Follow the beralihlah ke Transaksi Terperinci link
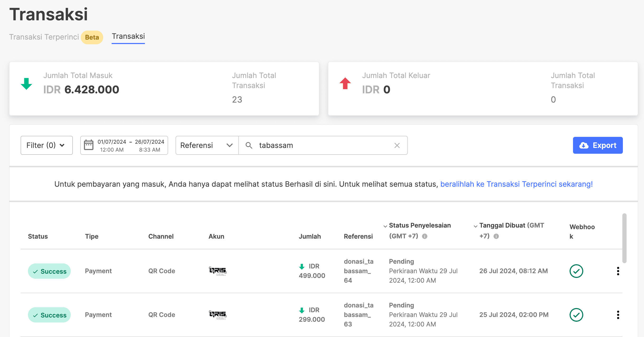Screen dimensions: 644x337 click(x=516, y=184)
